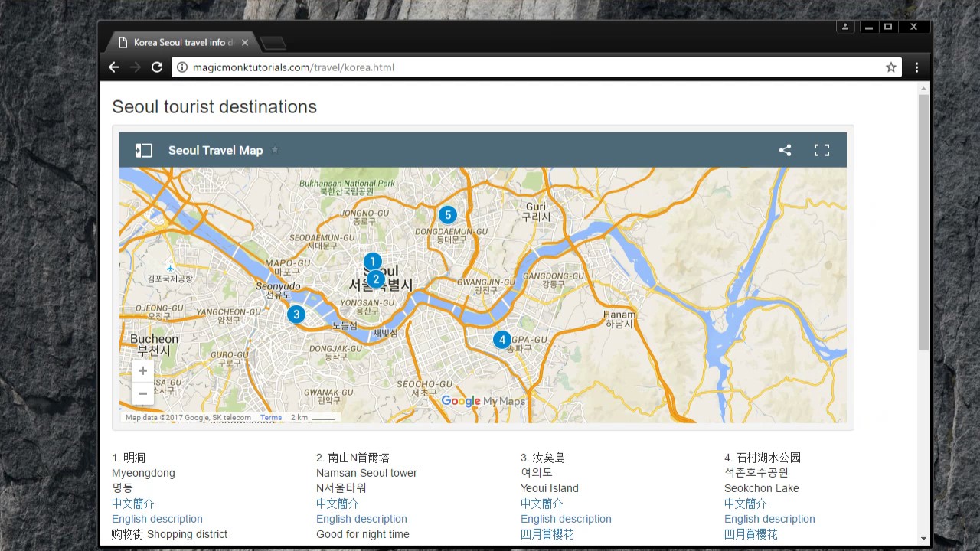View the map in fullscreen
The width and height of the screenshot is (980, 551).
822,150
